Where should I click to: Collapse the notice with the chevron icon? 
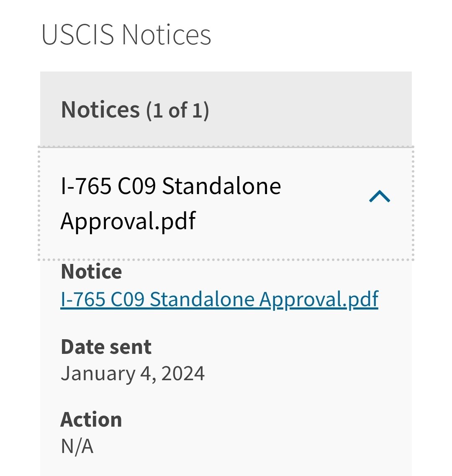(380, 197)
